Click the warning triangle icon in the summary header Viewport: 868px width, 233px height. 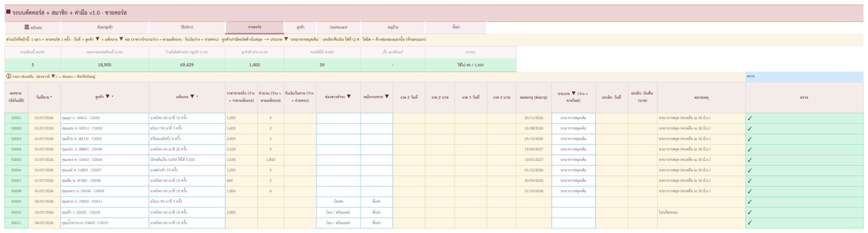(385, 51)
